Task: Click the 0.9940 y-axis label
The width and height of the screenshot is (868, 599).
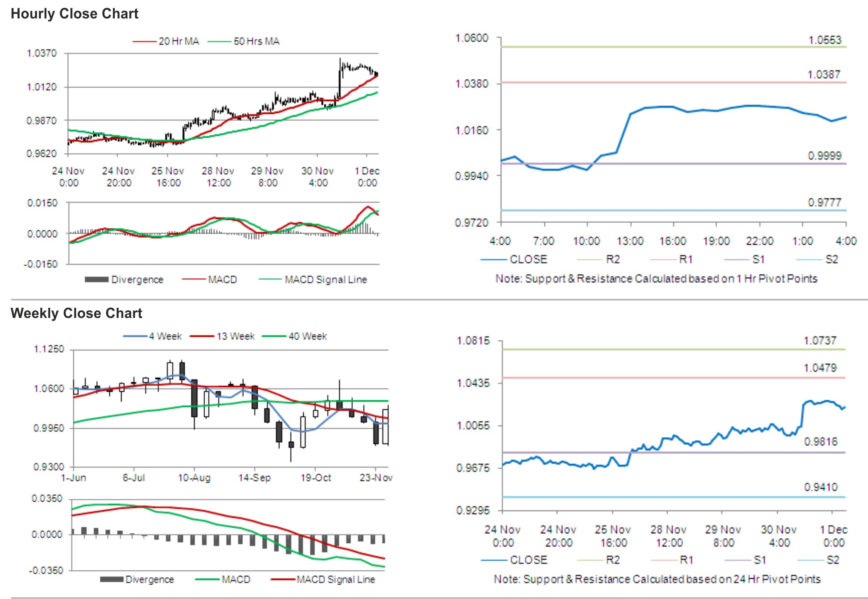Action: click(x=472, y=176)
